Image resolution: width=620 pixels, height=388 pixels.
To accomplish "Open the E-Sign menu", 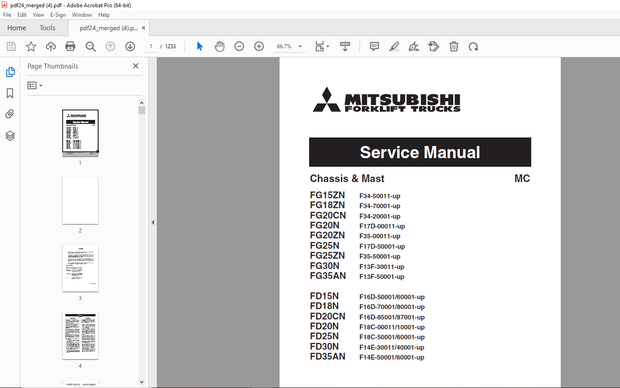I will click(x=58, y=15).
